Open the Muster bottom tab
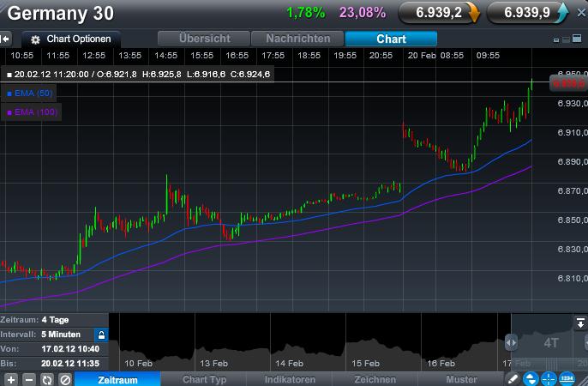The height and width of the screenshot is (386, 588). click(462, 380)
